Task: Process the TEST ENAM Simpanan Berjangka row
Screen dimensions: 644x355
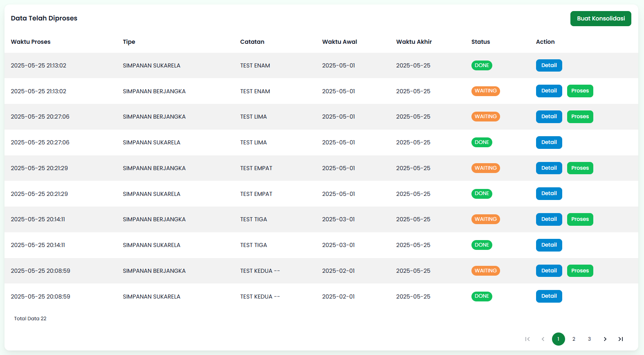Action: [x=580, y=91]
